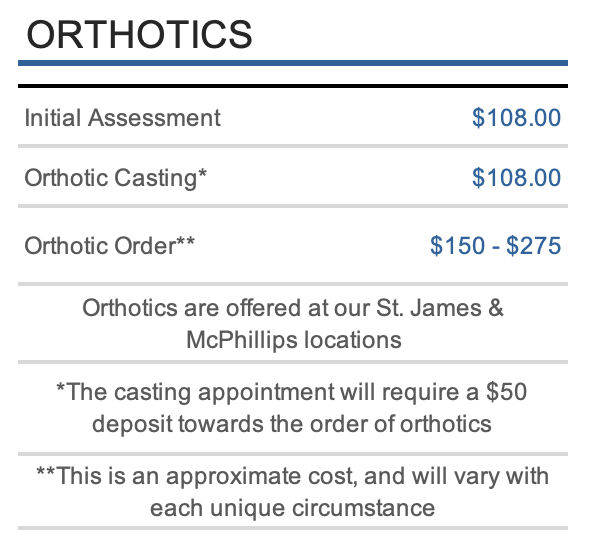
Task: Select the Orthotic Casting* label
Action: [x=116, y=178]
